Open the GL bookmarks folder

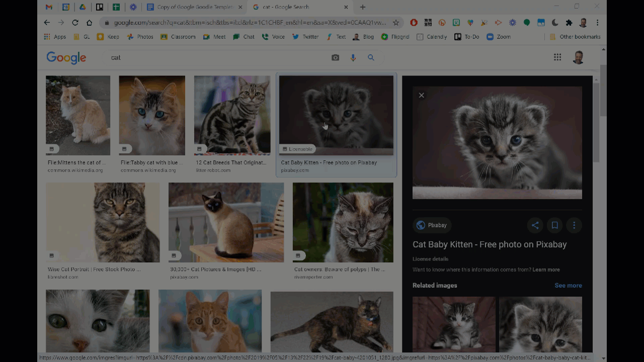[x=82, y=37]
